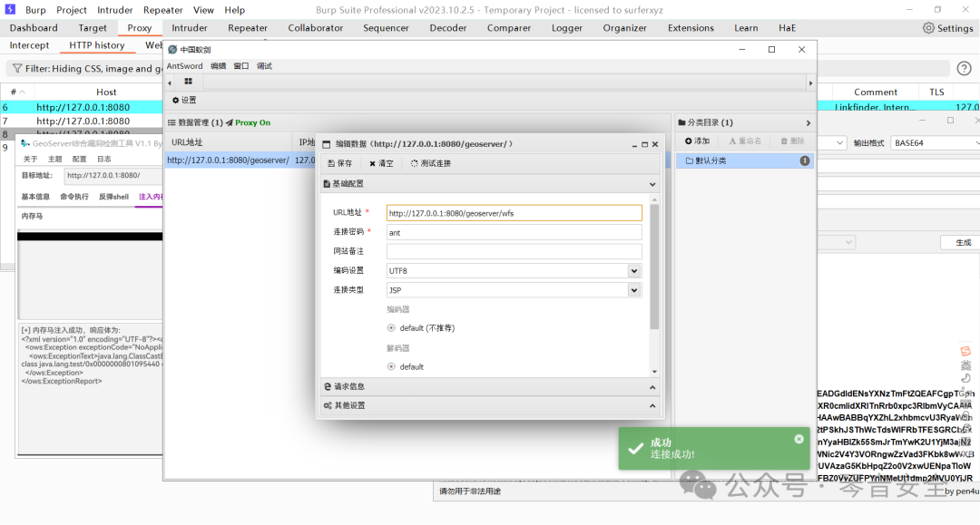
Task: Click the Burp Suite logo icon
Action: click(x=10, y=9)
